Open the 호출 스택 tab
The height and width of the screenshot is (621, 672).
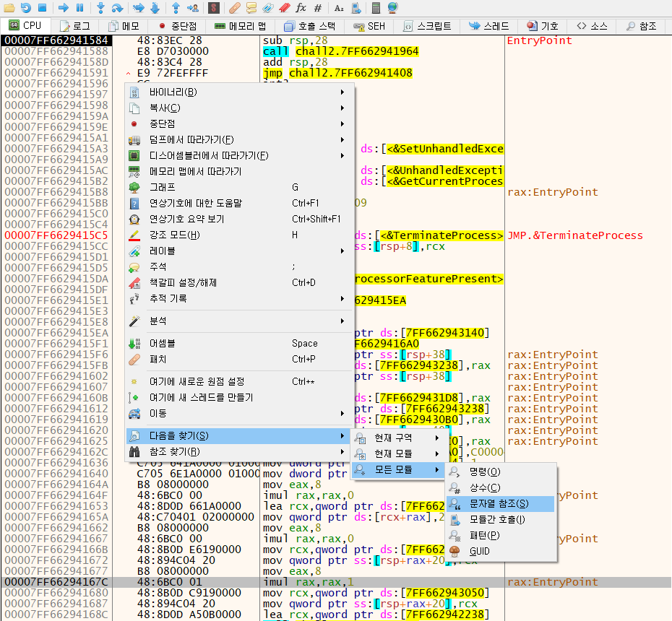310,26
